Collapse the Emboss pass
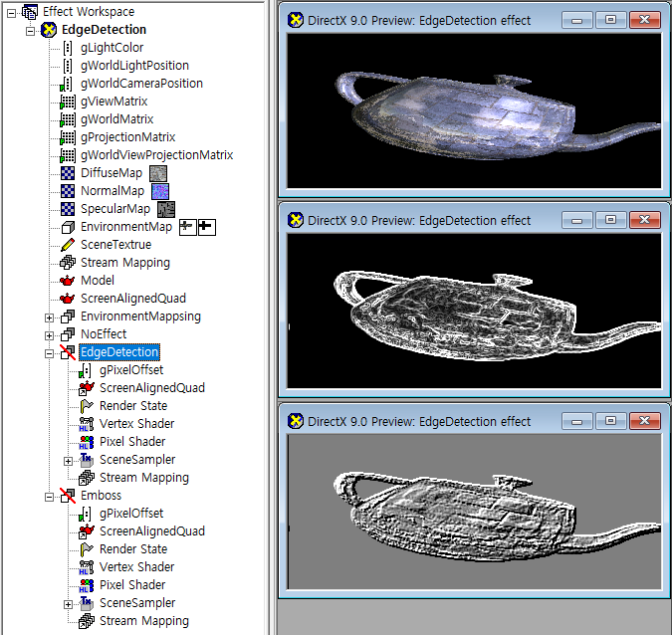672x635 pixels. pyautogui.click(x=50, y=497)
